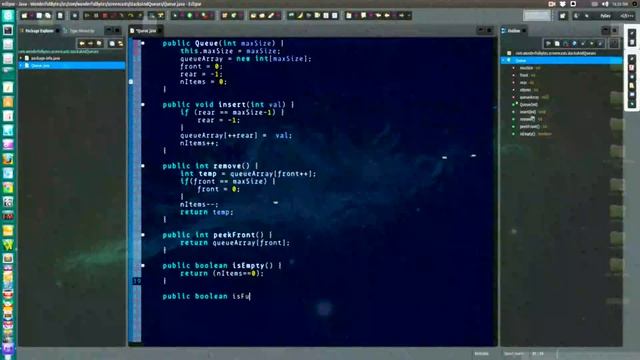Click the Writable status bar entry
The height and width of the screenshot is (360, 640).
point(482,354)
